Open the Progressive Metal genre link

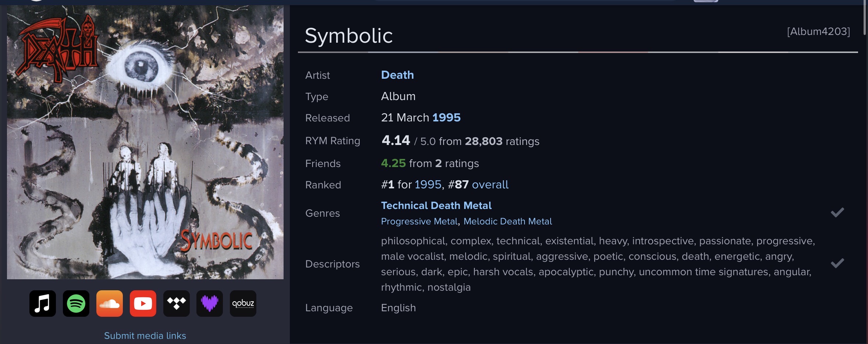(x=419, y=221)
